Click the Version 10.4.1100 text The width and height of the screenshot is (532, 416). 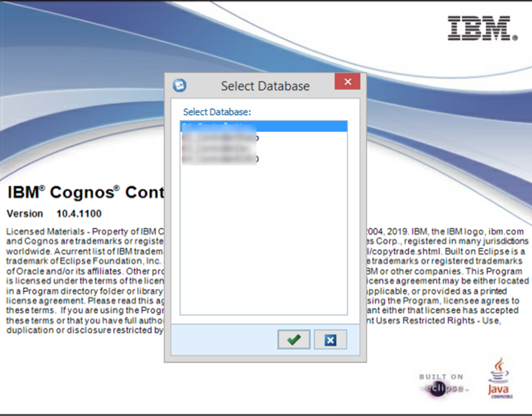(x=54, y=214)
